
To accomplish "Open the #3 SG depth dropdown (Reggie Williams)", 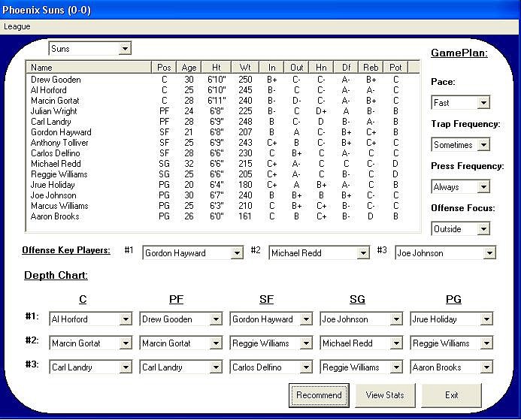I will point(362,367).
